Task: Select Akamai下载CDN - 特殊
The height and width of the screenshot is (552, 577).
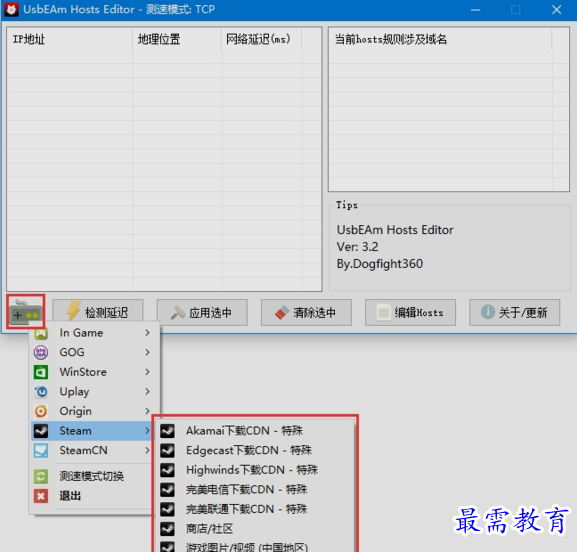Action: 255,431
